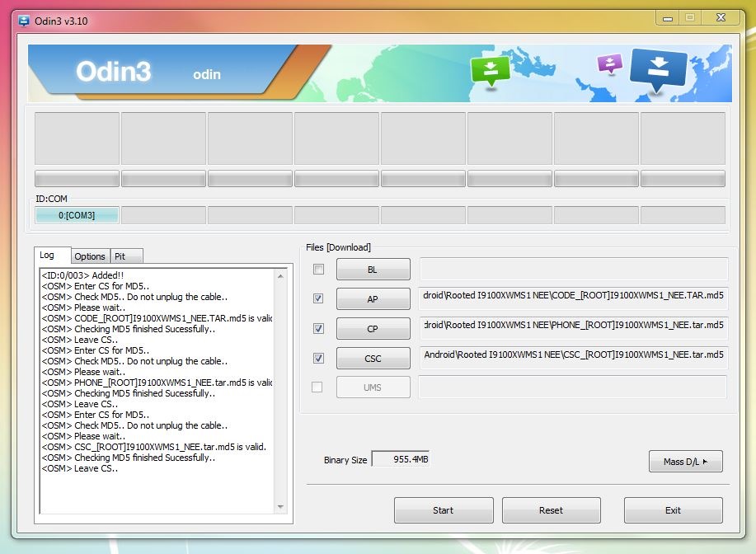The image size is (756, 554).
Task: Close the Odin3 window
Action: point(721,18)
